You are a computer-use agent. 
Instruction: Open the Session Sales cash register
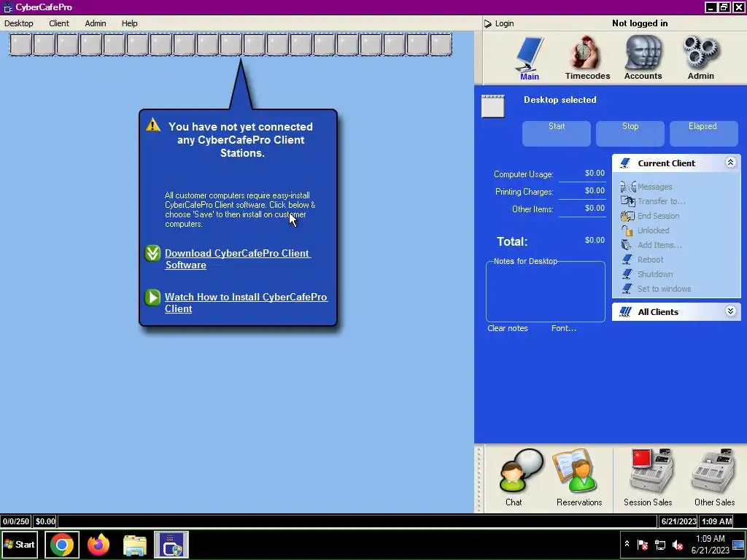651,471
